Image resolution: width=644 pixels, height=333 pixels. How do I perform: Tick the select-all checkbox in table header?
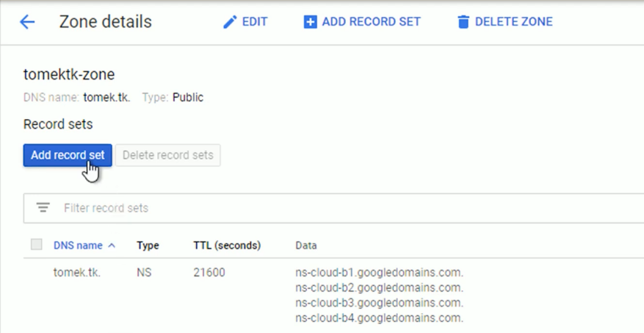[36, 245]
